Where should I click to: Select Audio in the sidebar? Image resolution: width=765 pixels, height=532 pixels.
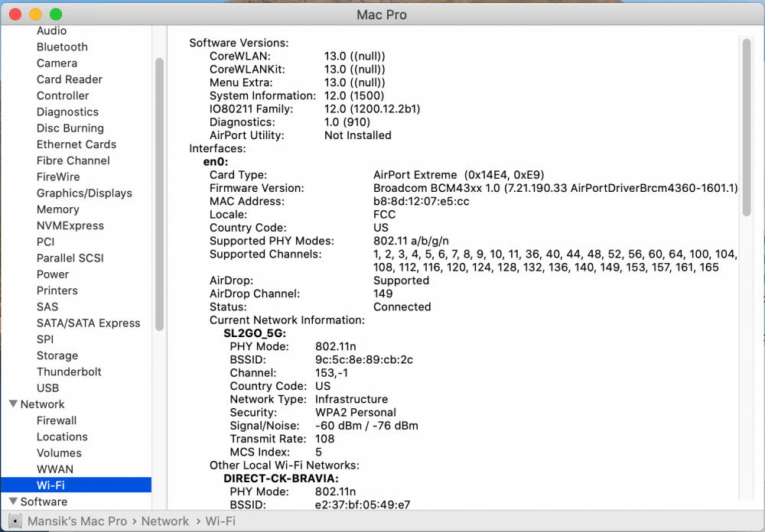[51, 31]
